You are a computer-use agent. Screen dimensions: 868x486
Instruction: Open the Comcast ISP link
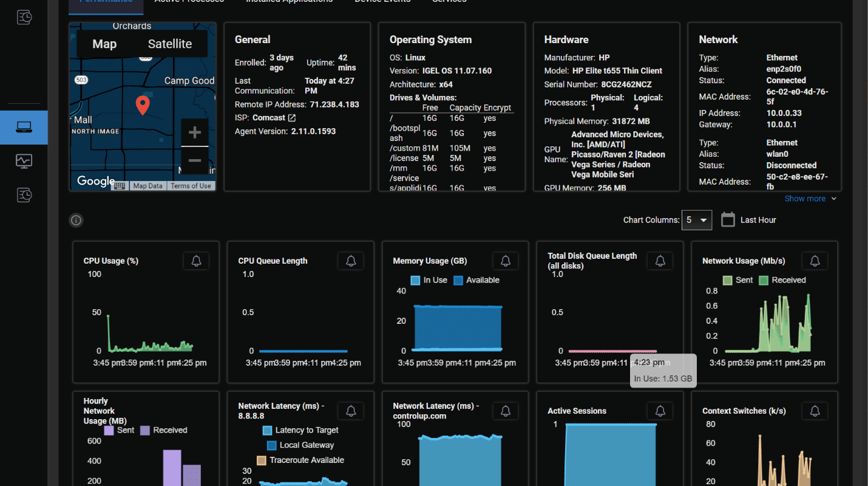coord(274,118)
